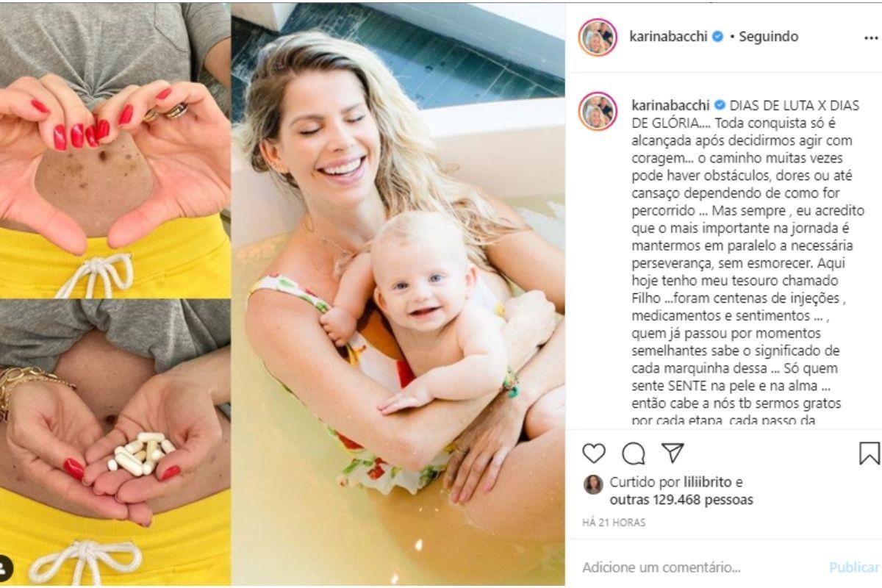Open karinabacchi username in the post header

click(x=669, y=37)
